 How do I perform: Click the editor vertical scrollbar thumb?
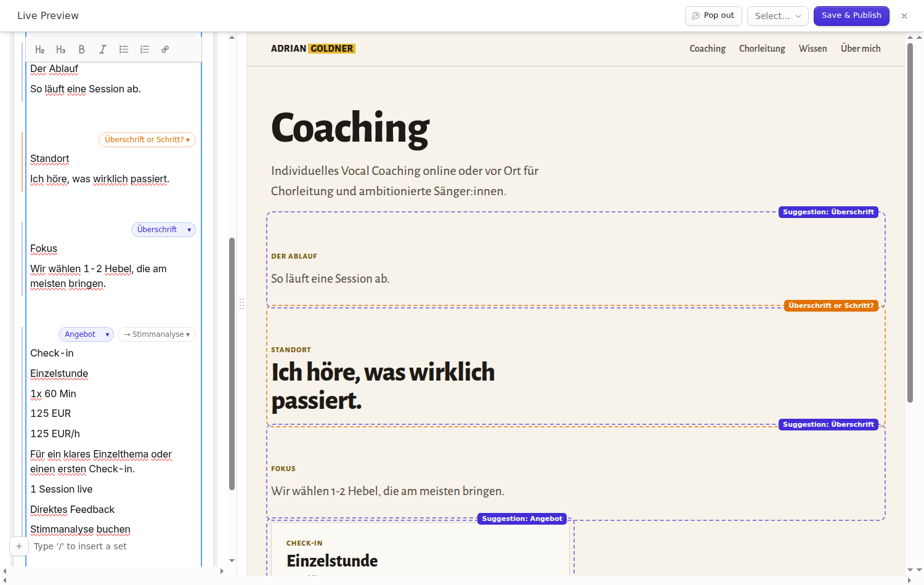[x=232, y=363]
